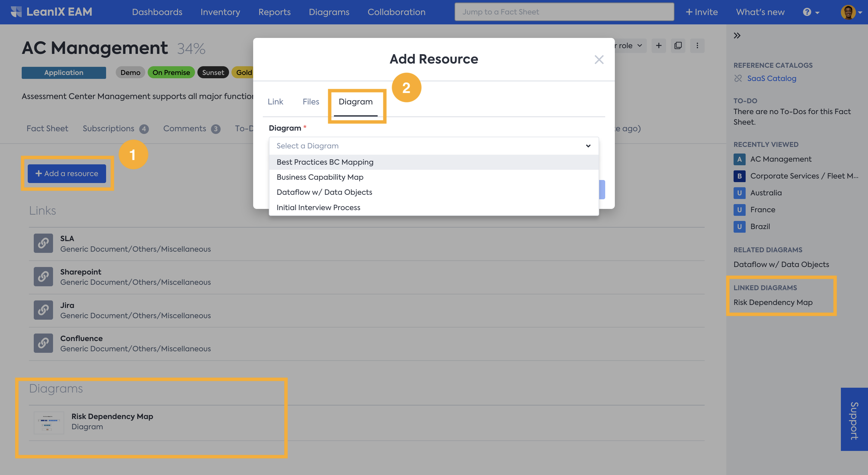
Task: Open the SaaS Catalog link
Action: [771, 79]
